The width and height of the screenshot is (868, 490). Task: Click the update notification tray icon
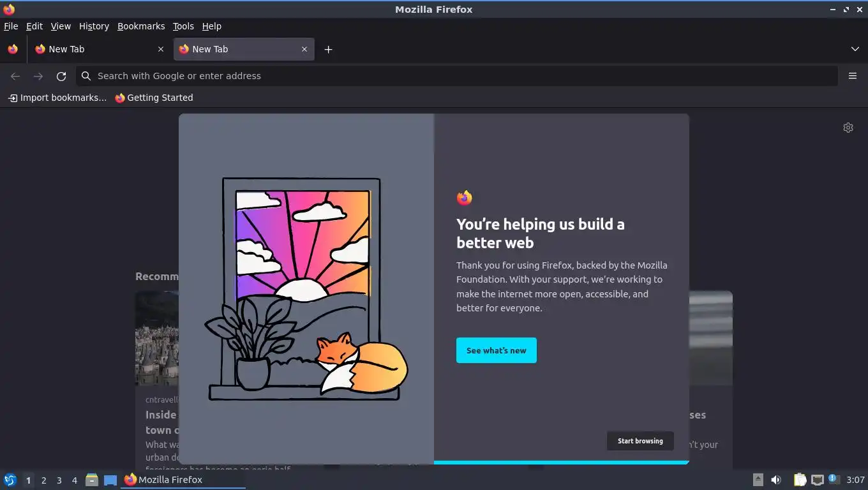(834, 479)
